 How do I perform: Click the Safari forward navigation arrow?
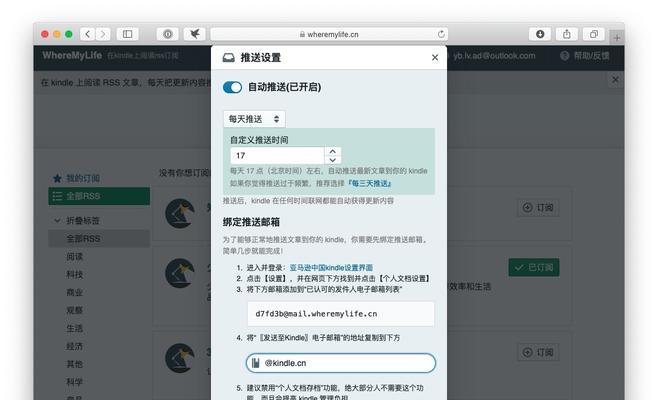pos(104,34)
